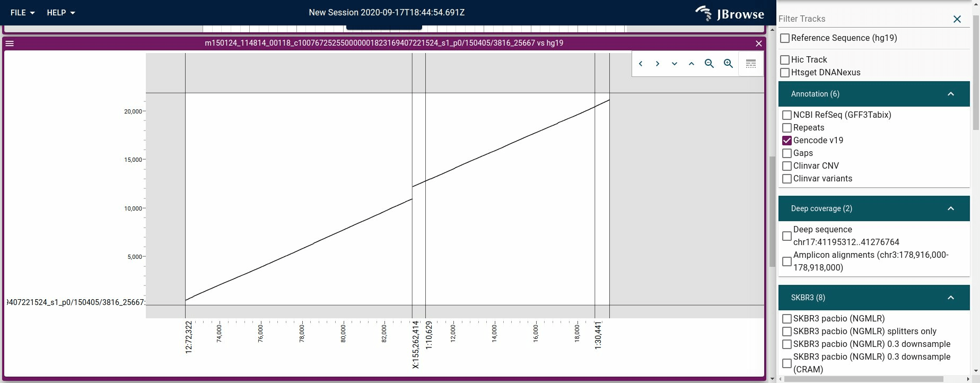980x383 pixels.
Task: Click the X:155,262,414 axis label
Action: 416,344
